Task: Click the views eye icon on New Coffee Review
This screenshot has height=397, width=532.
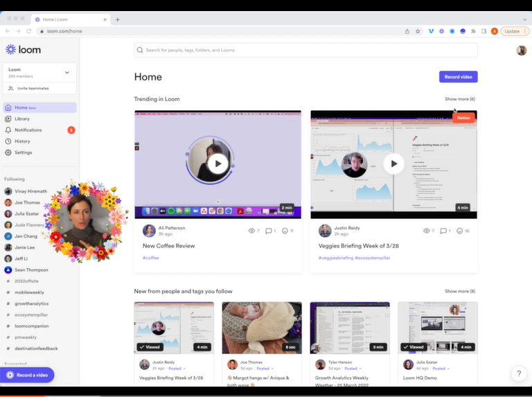Action: [251, 231]
